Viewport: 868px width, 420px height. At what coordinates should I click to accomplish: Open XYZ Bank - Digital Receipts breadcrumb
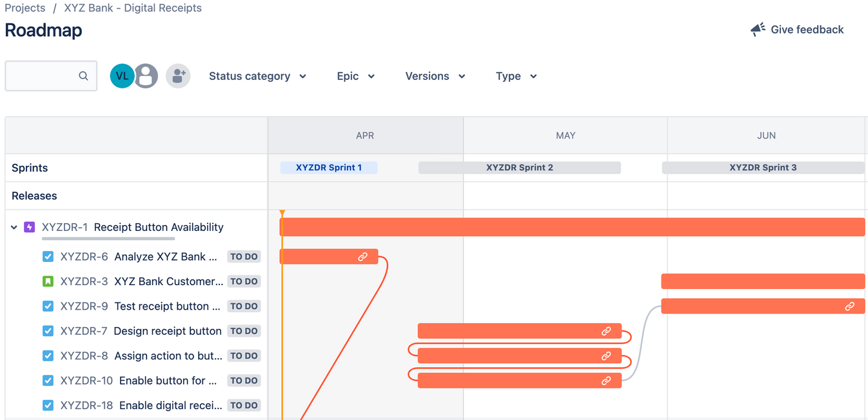[133, 8]
